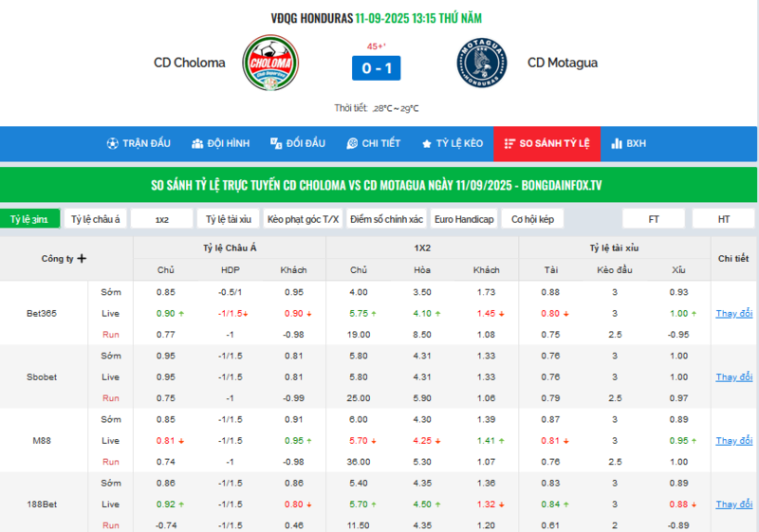Image resolution: width=759 pixels, height=532 pixels.
Task: Select the Chi Tiết tab
Action: (x=373, y=143)
